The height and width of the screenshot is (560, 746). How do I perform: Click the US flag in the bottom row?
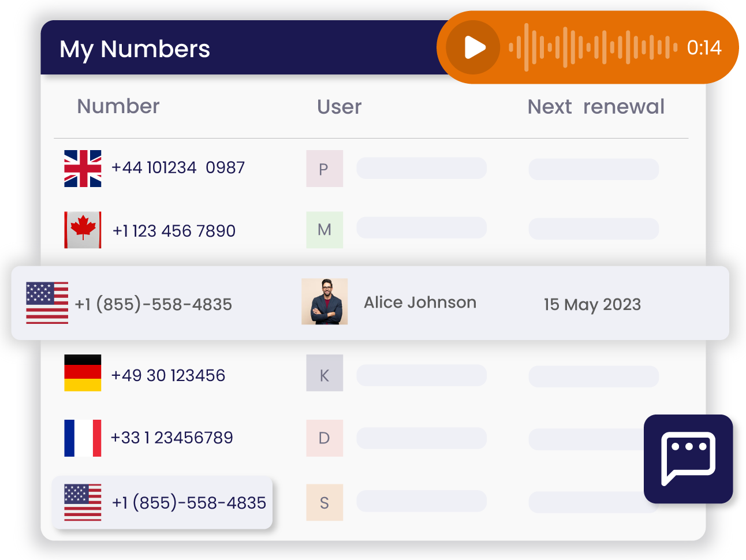coord(83,502)
